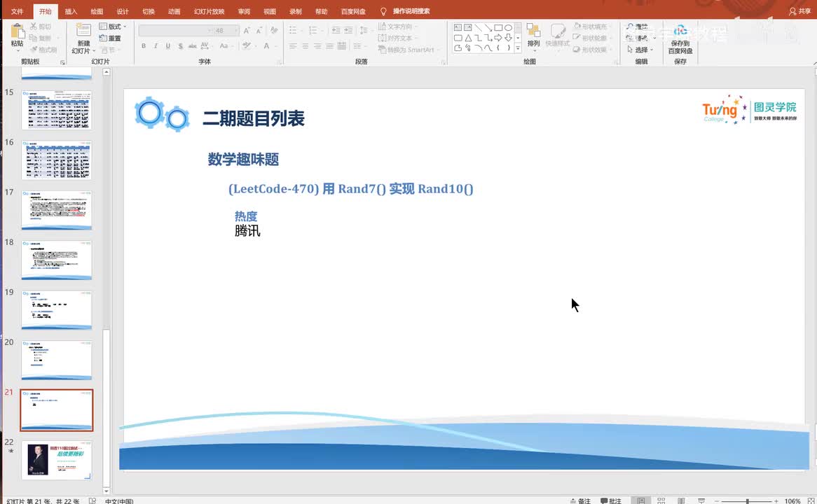
Task: Open the line spacing dropdown
Action: click(364, 30)
